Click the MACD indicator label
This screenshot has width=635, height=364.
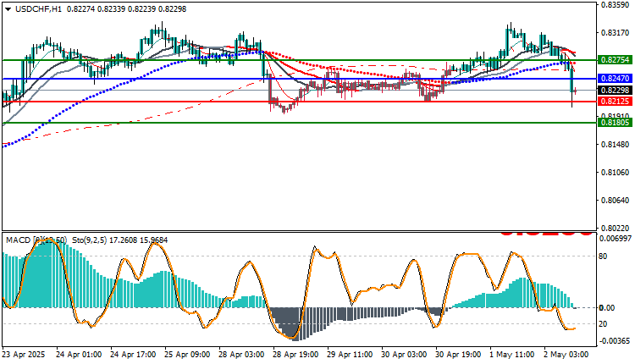pos(36,240)
